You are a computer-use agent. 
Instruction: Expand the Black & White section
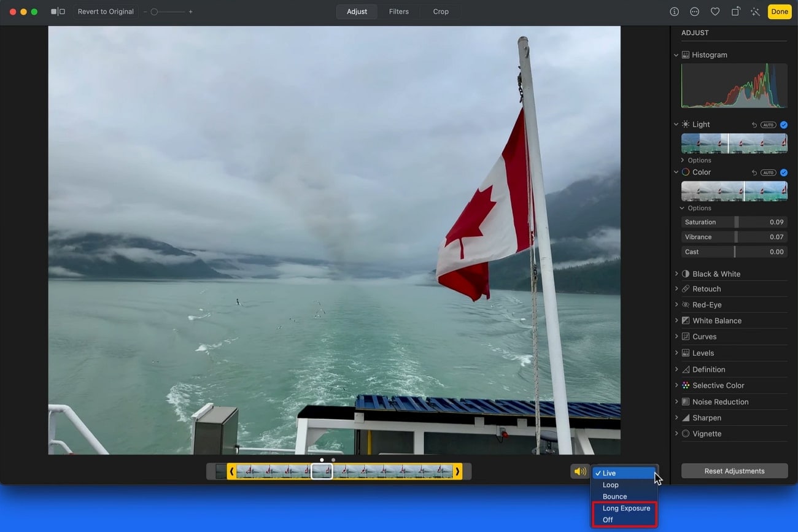point(676,274)
